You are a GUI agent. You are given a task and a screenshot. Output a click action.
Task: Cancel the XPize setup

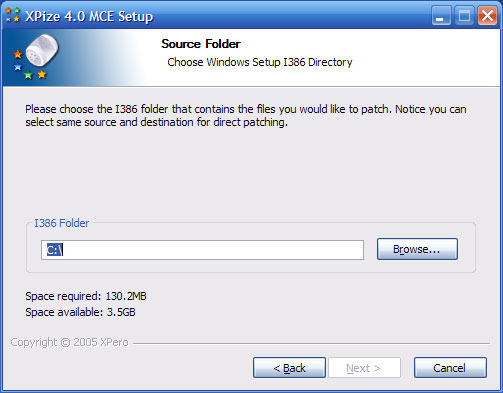click(x=450, y=368)
